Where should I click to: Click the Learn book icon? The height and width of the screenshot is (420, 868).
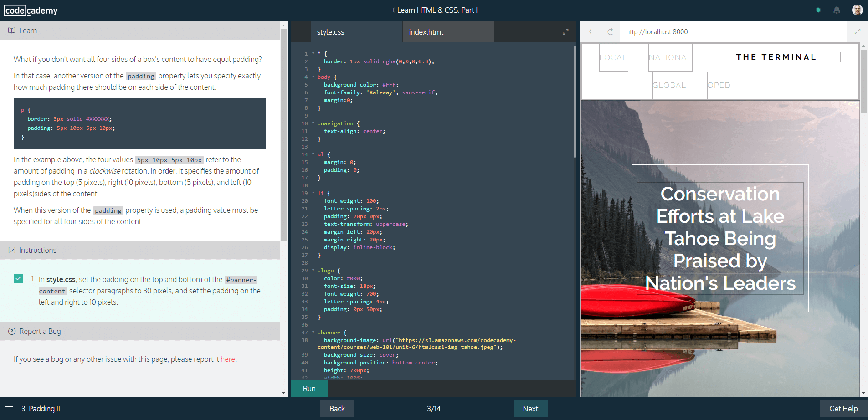coord(11,31)
